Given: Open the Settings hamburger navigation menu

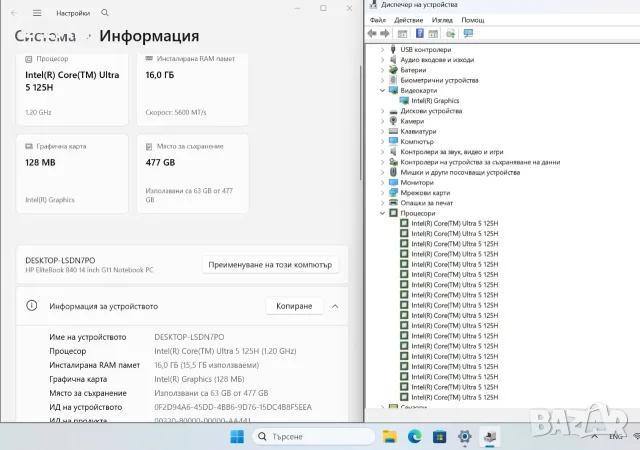Looking at the screenshot, I should pyautogui.click(x=37, y=13).
